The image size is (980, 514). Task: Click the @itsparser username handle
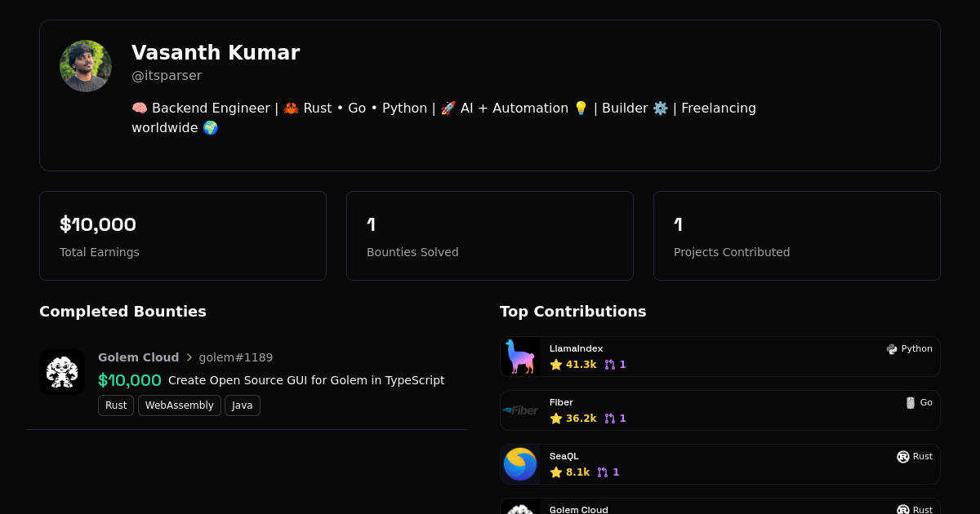pyautogui.click(x=167, y=76)
